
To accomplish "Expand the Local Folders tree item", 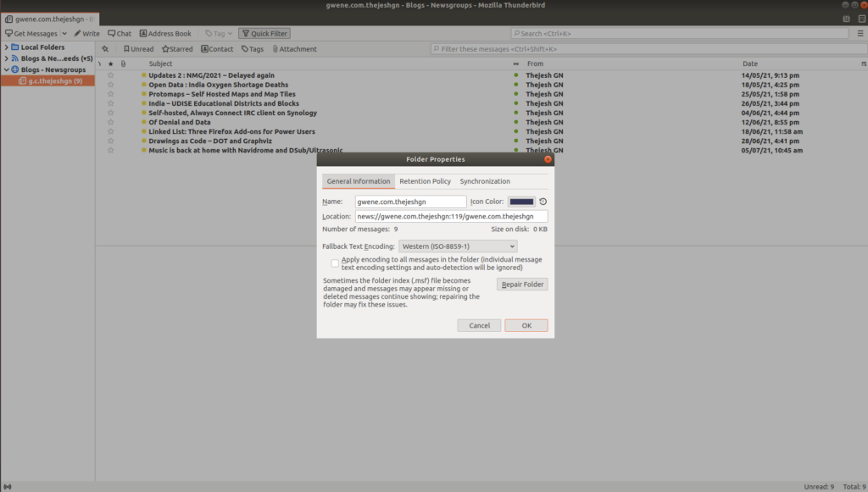I will coord(7,47).
